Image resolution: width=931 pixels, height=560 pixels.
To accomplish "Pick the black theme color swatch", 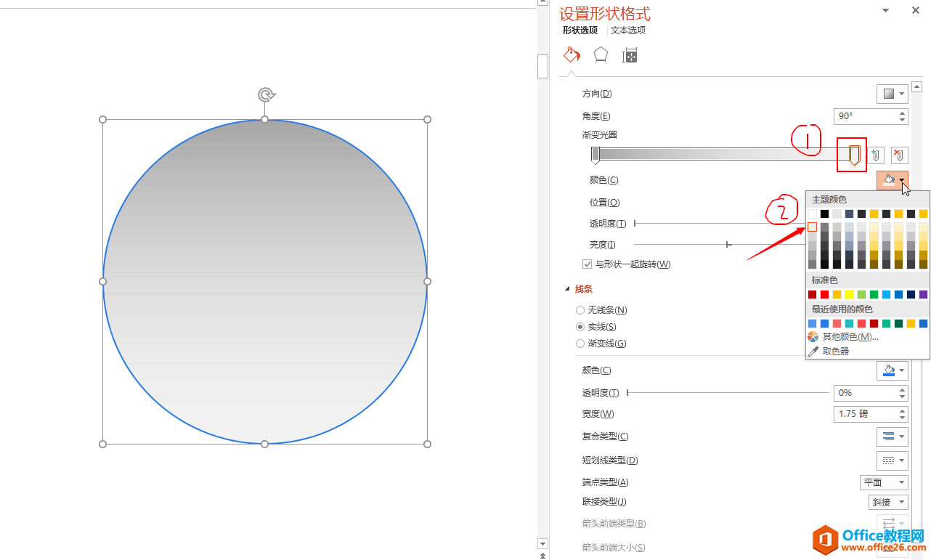I will 824,214.
